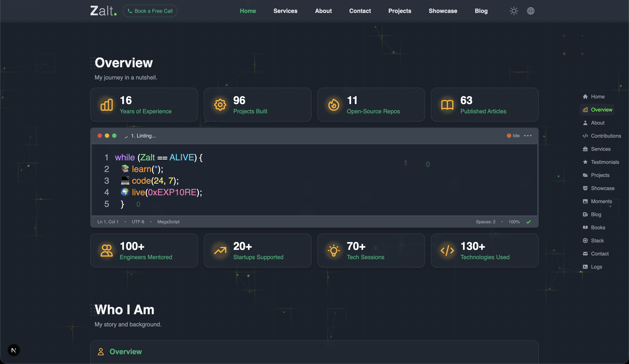Image resolution: width=629 pixels, height=364 pixels.
Task: Change the MegaScript language mode in the status bar
Action: [169, 222]
